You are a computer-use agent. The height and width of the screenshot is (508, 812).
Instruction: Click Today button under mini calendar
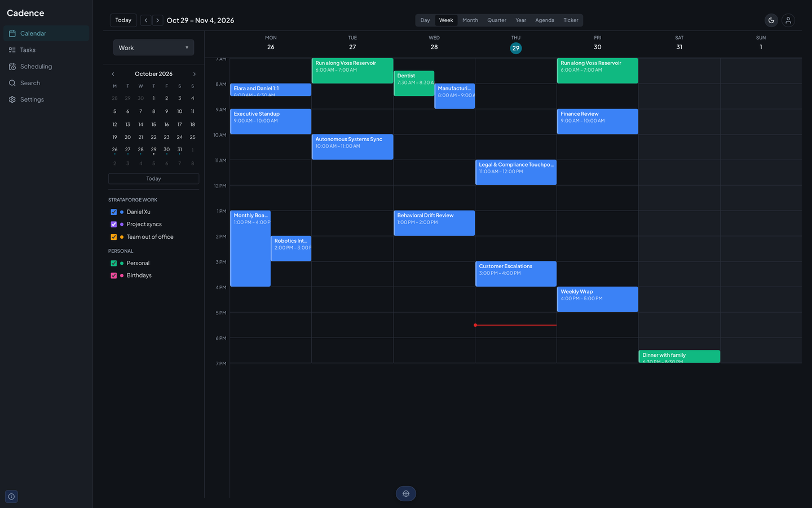click(153, 178)
